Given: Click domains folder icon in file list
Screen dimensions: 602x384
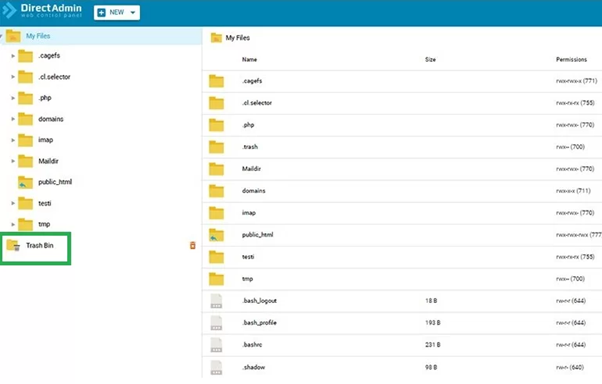Looking at the screenshot, I should 217,191.
